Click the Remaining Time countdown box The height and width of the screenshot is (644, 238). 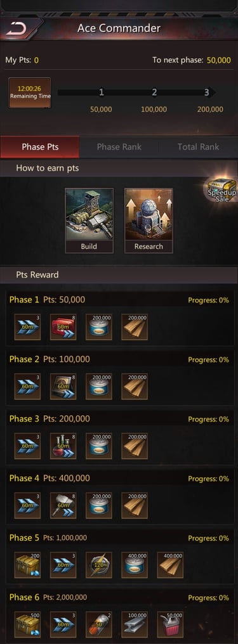(30, 93)
